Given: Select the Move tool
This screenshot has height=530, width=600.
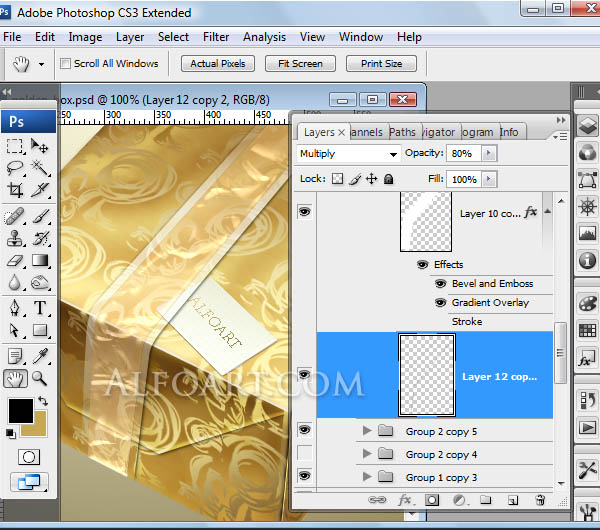Looking at the screenshot, I should coord(40,146).
